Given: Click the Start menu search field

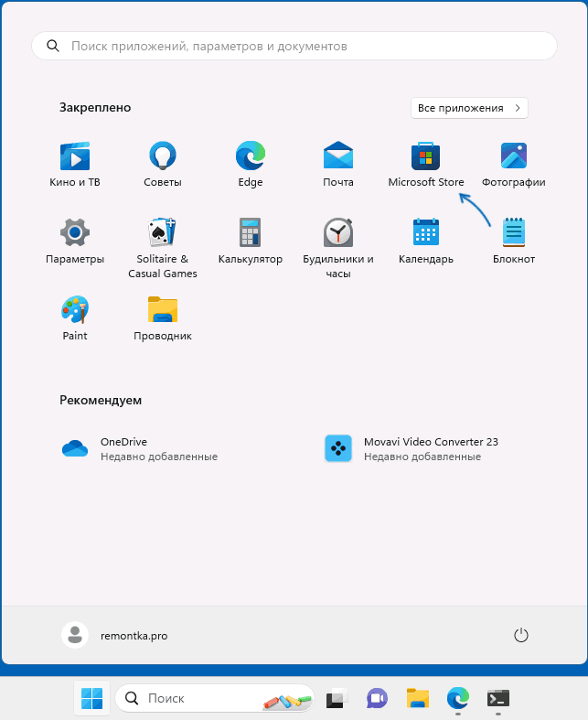Looking at the screenshot, I should coord(294,46).
